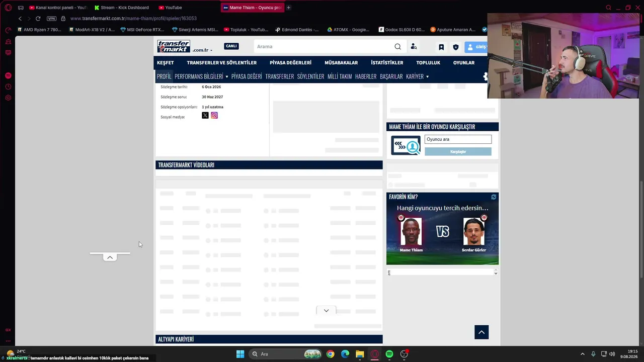Open ModArt-X18 V2 bookmark
The height and width of the screenshot is (362, 644).
[92, 30]
